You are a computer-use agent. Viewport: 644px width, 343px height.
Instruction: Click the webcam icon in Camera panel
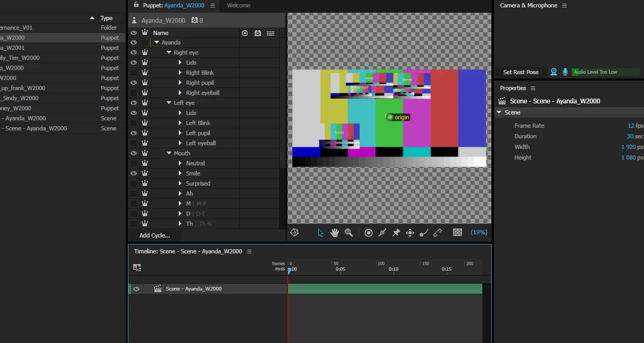click(554, 72)
